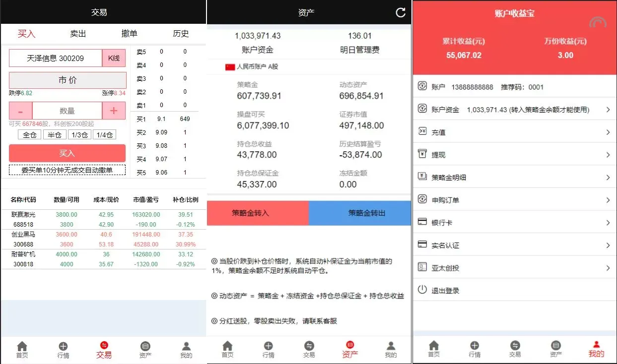The height and width of the screenshot is (364, 617).
Task: Switch to the 买入 tab
Action: tap(27, 34)
